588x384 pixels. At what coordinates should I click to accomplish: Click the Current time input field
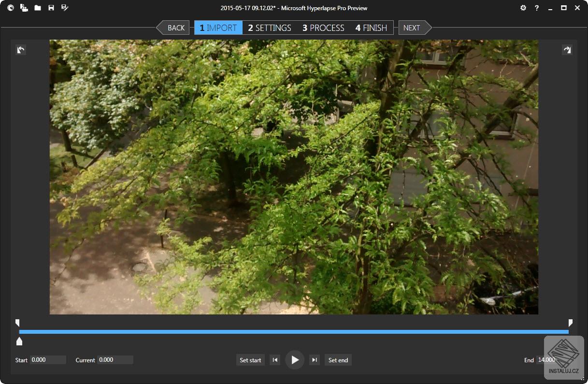[115, 360]
